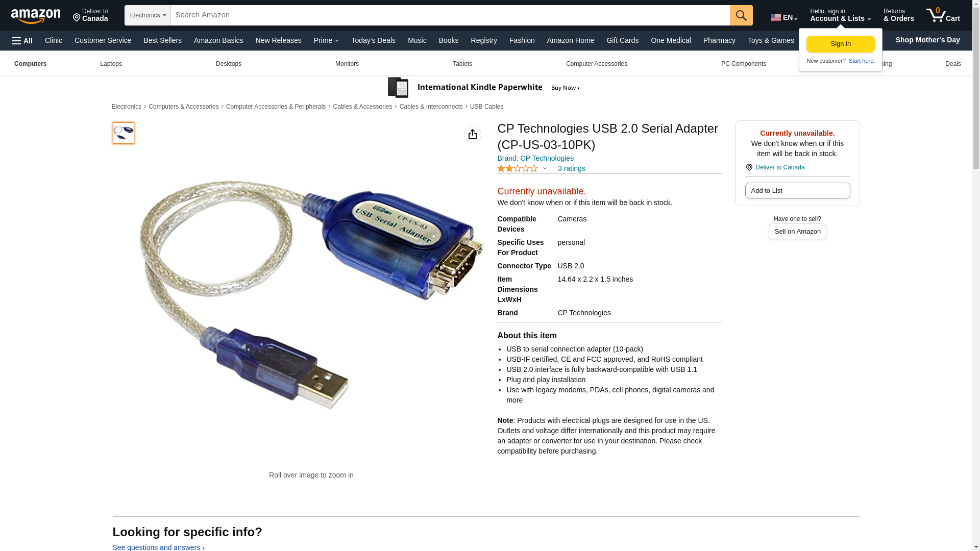Select the product thumbnail image
The image size is (980, 551).
click(x=124, y=133)
